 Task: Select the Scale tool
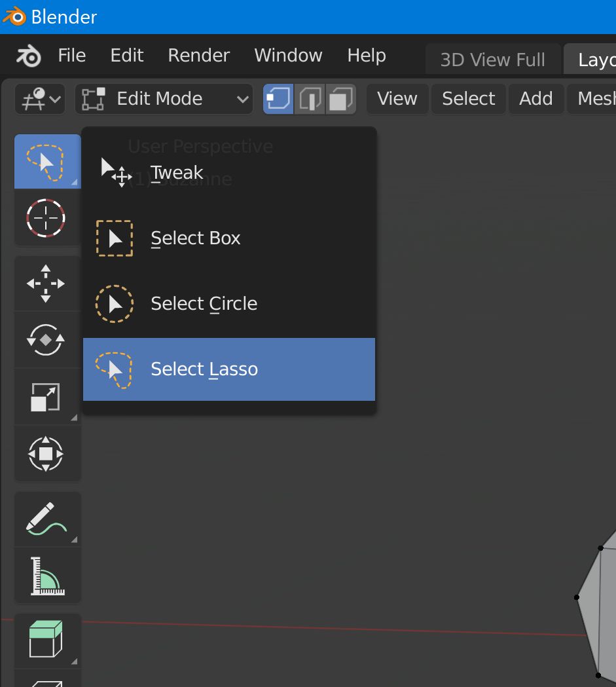click(47, 397)
